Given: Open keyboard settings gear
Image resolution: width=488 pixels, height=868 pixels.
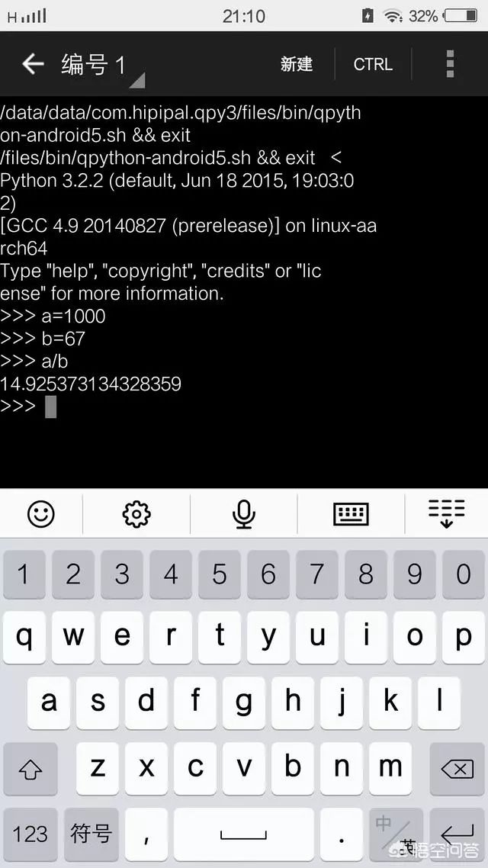Looking at the screenshot, I should click(136, 514).
